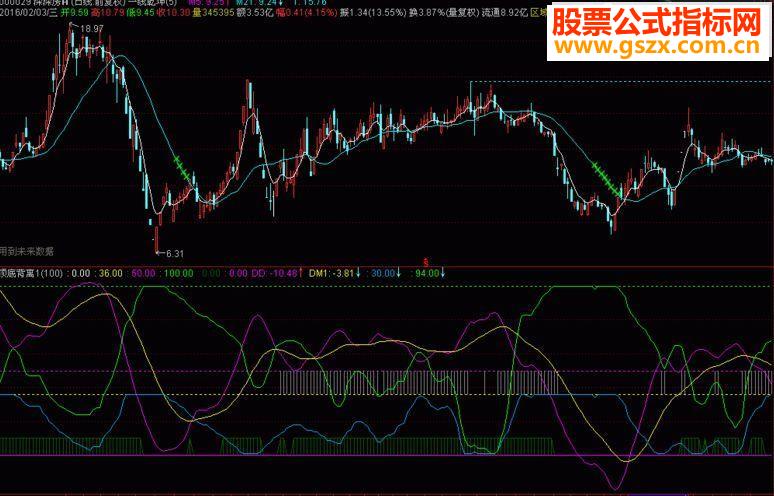The height and width of the screenshot is (496, 774).
Task: Click the change value 0.41(4.15%)
Action: point(310,12)
